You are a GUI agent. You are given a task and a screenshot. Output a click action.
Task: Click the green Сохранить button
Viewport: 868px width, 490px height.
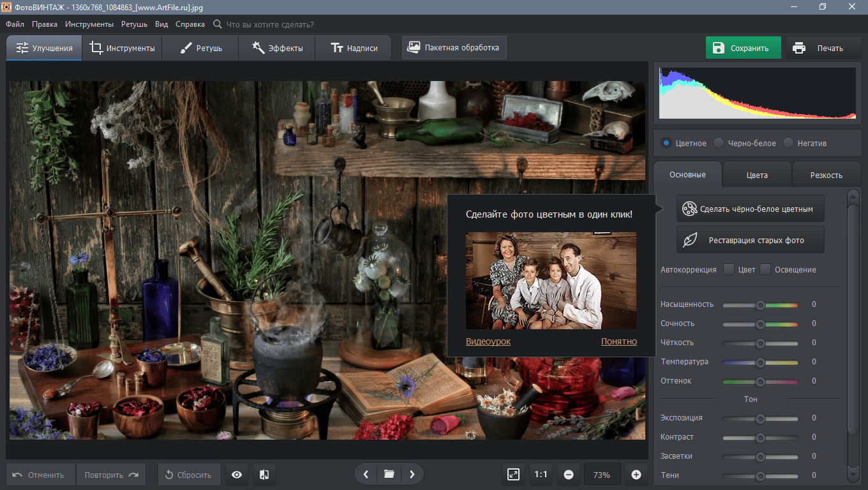(743, 48)
